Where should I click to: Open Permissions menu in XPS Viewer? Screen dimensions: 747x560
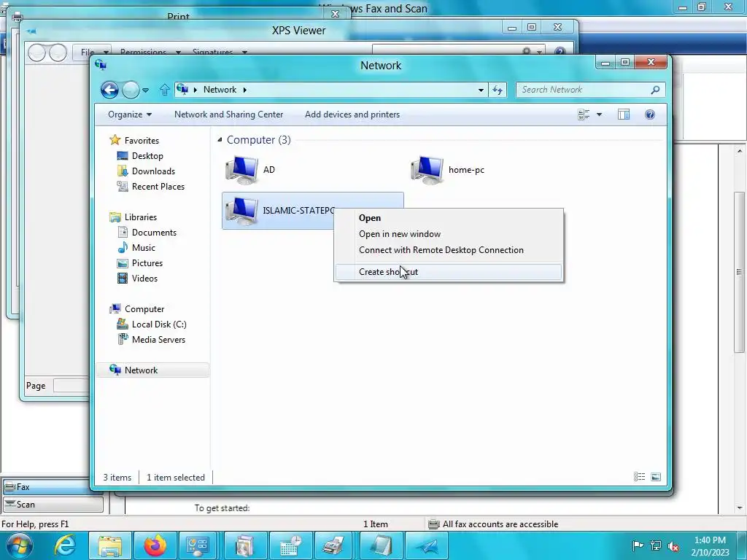(x=150, y=52)
